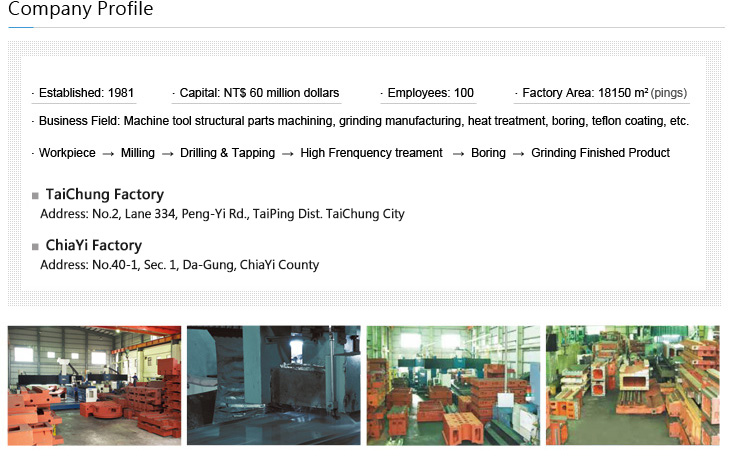Image resolution: width=735 pixels, height=467 pixels.
Task: Click the Business Field description line
Action: [x=364, y=121]
